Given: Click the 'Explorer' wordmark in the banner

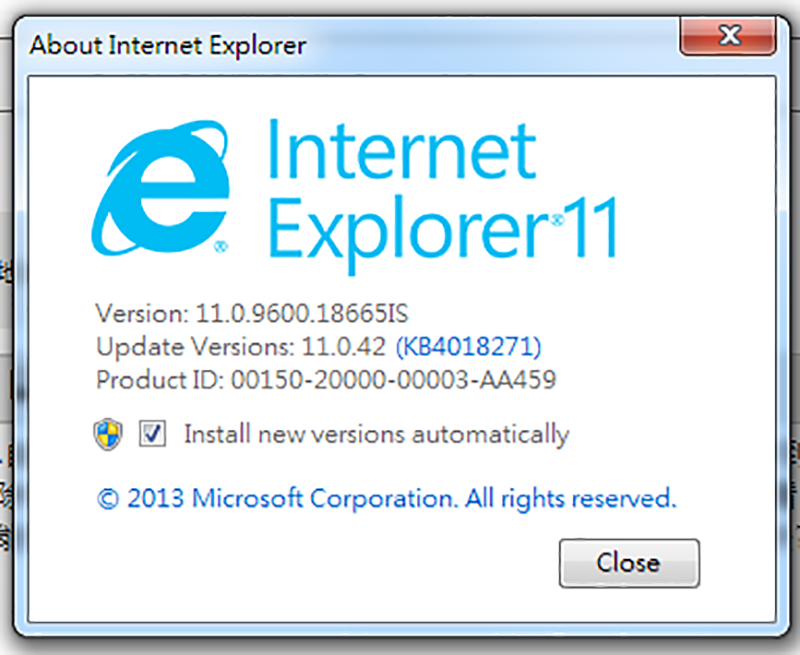Looking at the screenshot, I should (x=409, y=234).
